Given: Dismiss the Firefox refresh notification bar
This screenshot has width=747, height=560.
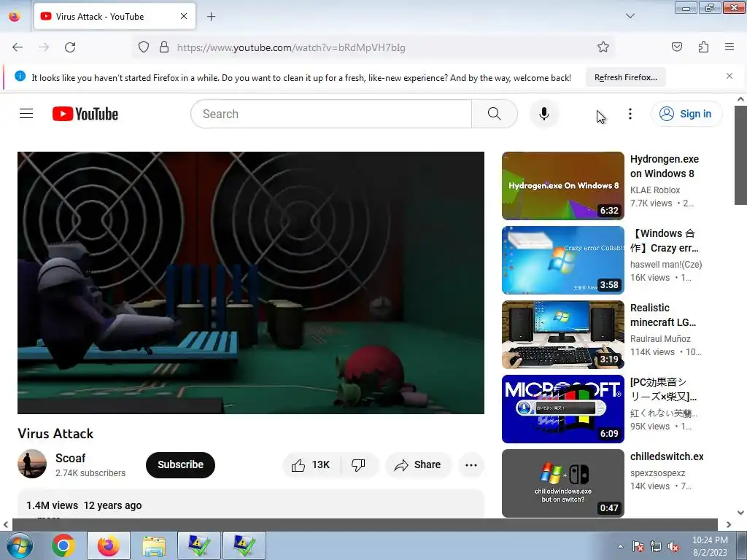Looking at the screenshot, I should [x=729, y=76].
